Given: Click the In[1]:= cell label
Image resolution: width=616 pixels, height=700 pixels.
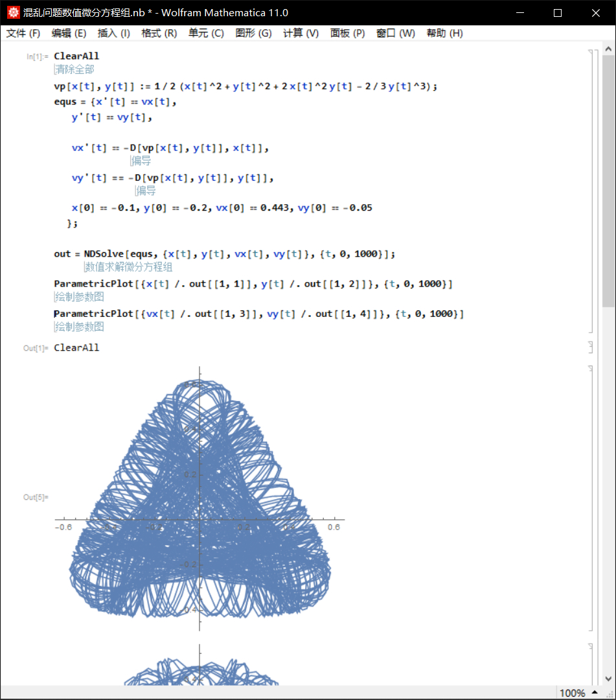Looking at the screenshot, I should coord(37,56).
